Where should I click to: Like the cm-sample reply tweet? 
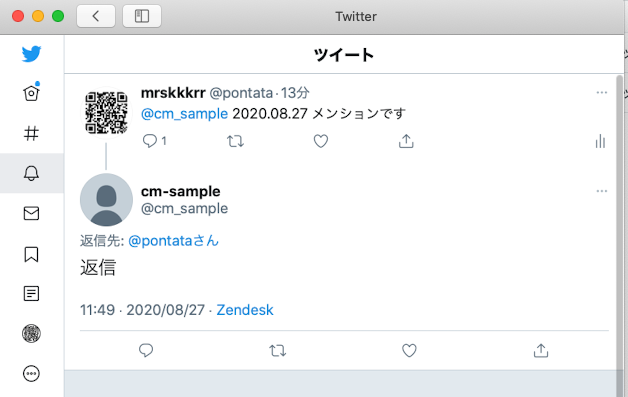(409, 351)
